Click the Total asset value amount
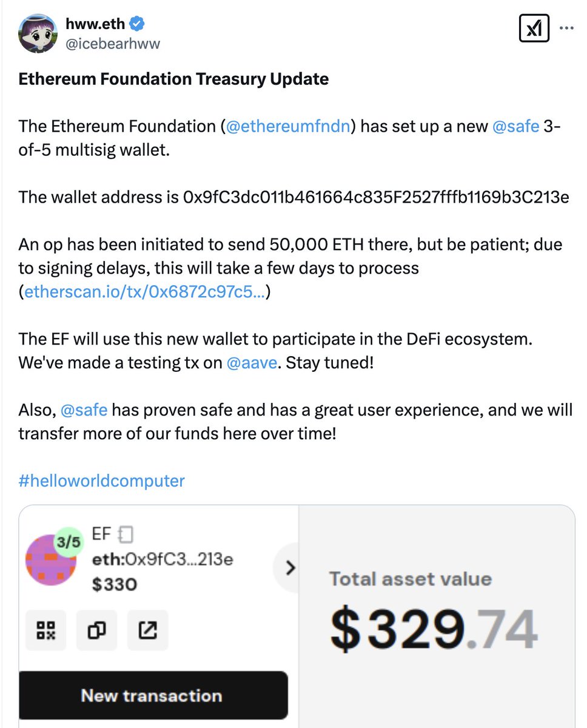The width and height of the screenshot is (587, 728). coord(434,628)
